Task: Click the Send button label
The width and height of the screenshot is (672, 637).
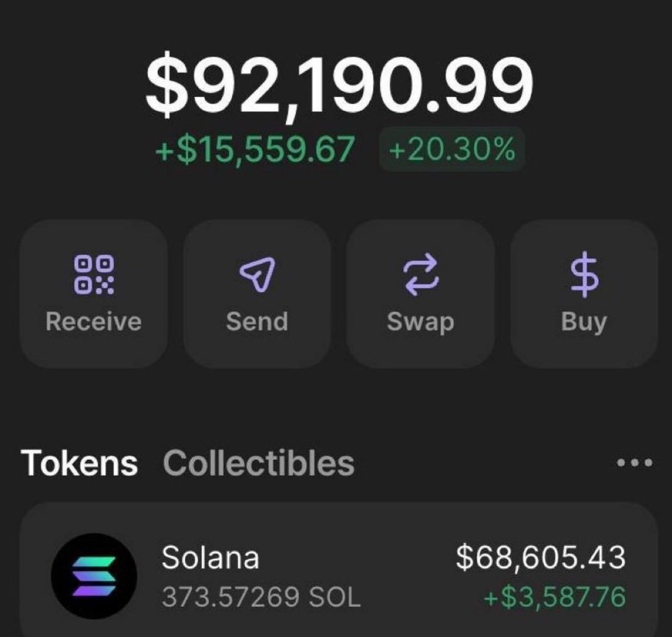Action: [257, 321]
